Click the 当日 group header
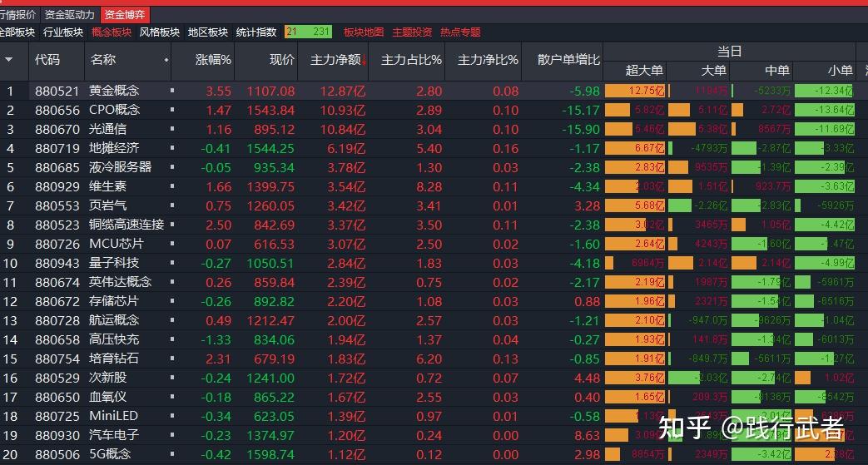868x465 pixels. pos(729,52)
